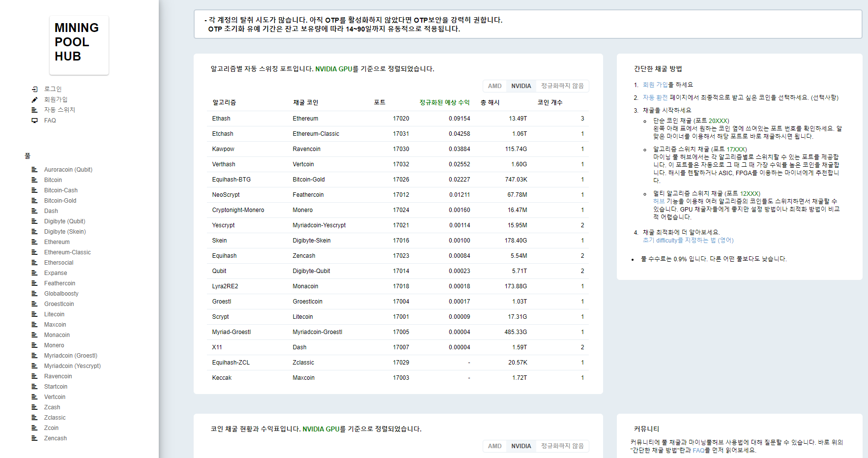This screenshot has height=458, width=868.
Task: Open Zclassic pool in sidebar
Action: click(55, 418)
